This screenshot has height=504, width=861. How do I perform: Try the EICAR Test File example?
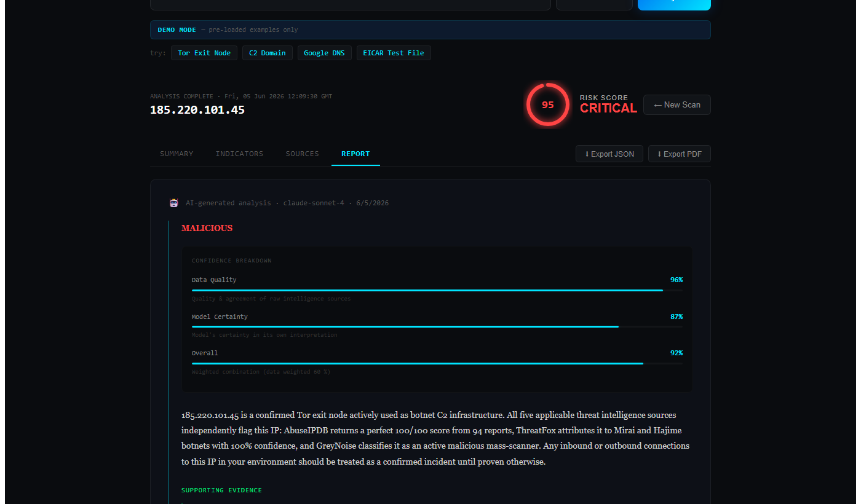pyautogui.click(x=394, y=53)
